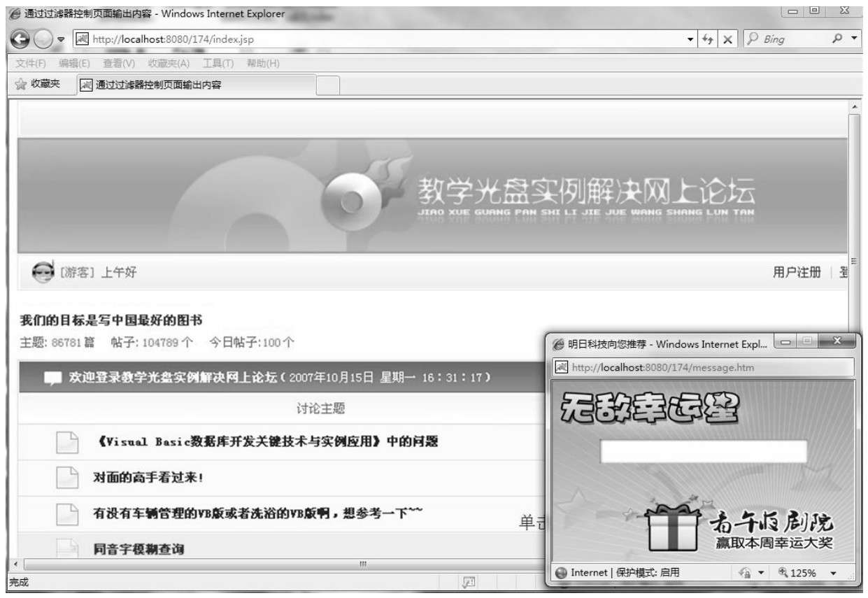Click the 讨论主题 column header

click(320, 408)
